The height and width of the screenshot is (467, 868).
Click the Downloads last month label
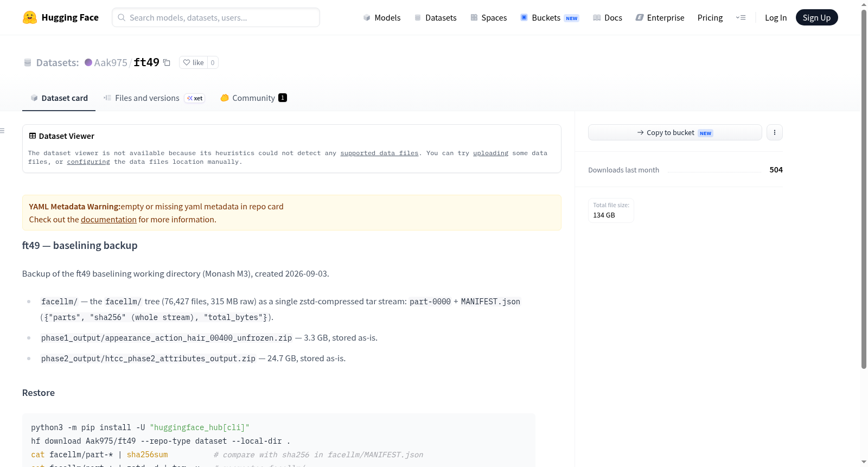(623, 170)
